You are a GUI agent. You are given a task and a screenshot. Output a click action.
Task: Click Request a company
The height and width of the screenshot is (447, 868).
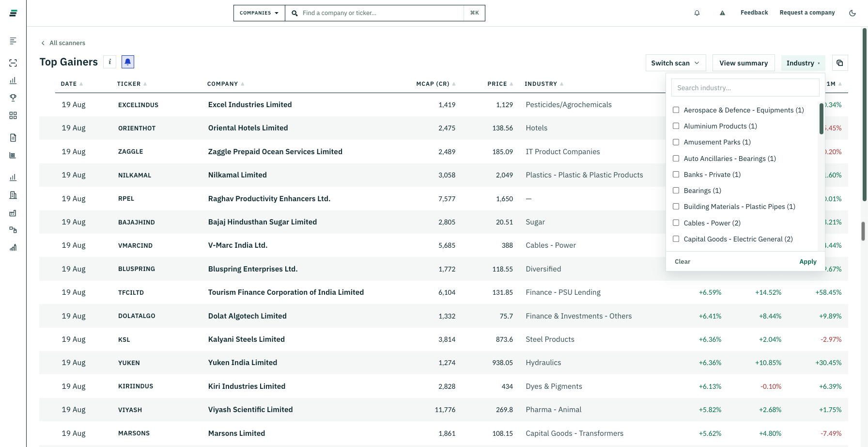coord(807,13)
